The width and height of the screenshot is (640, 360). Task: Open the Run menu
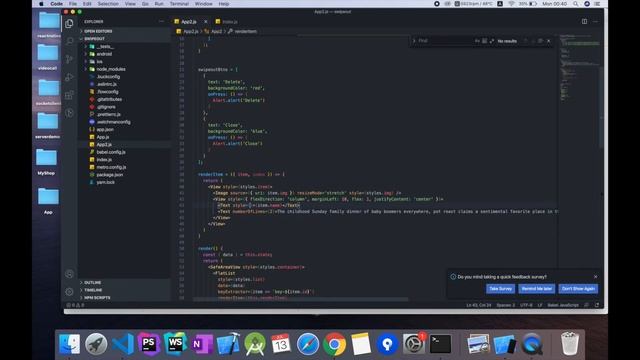pyautogui.click(x=159, y=4)
